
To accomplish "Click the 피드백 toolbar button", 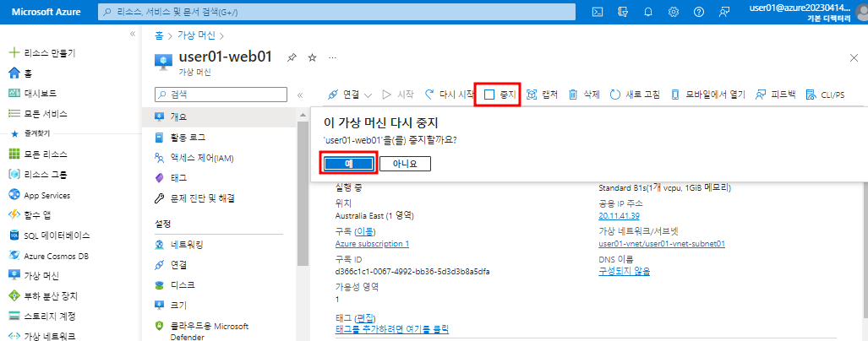I will pos(776,95).
